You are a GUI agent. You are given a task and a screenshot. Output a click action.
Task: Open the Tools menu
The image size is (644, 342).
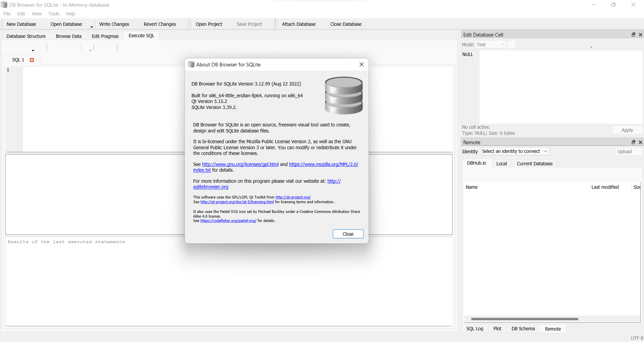click(54, 14)
